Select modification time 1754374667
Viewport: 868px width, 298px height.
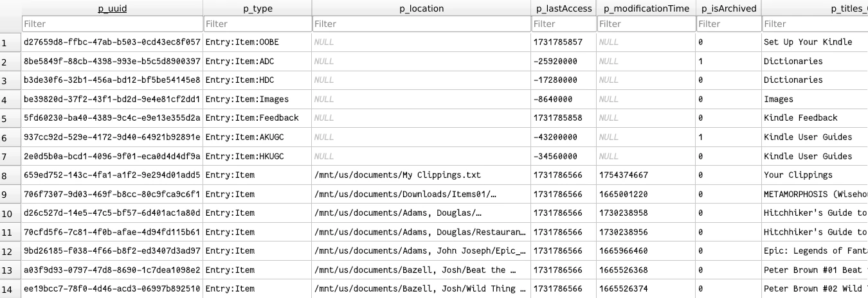[x=646, y=175]
